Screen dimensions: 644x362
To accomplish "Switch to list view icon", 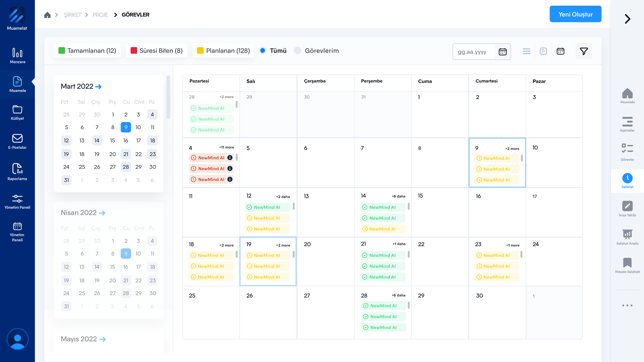I will click(526, 51).
